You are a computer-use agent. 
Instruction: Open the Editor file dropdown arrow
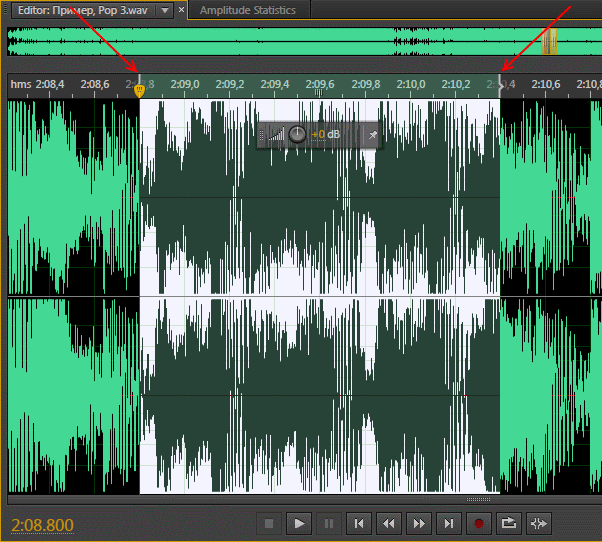tap(166, 10)
